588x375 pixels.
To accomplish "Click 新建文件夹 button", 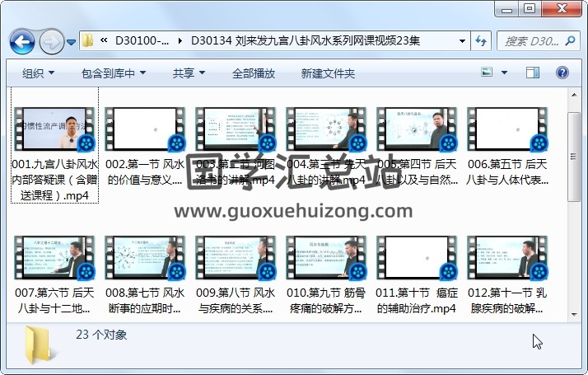I will [328, 73].
